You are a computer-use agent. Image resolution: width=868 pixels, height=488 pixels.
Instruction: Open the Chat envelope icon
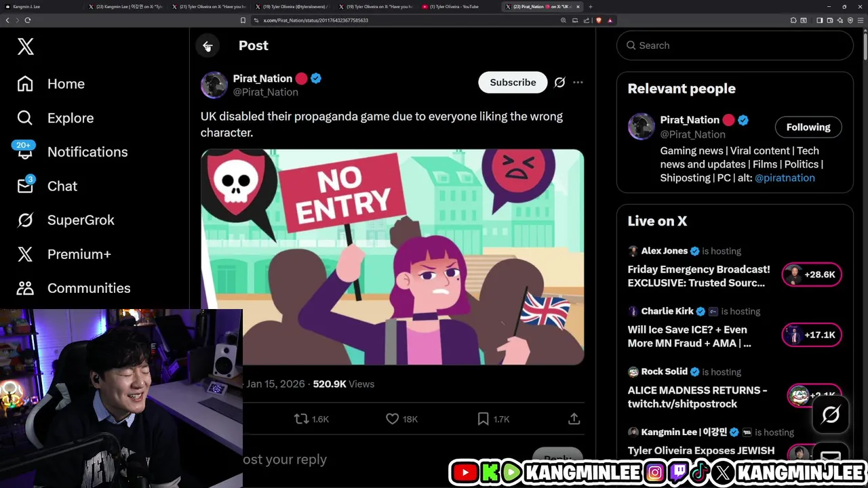click(x=25, y=185)
